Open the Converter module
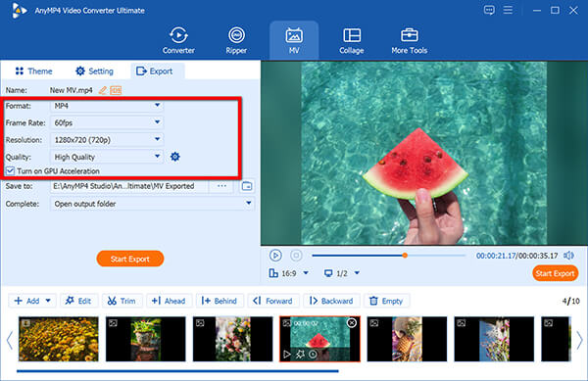The height and width of the screenshot is (381, 588). 178,40
